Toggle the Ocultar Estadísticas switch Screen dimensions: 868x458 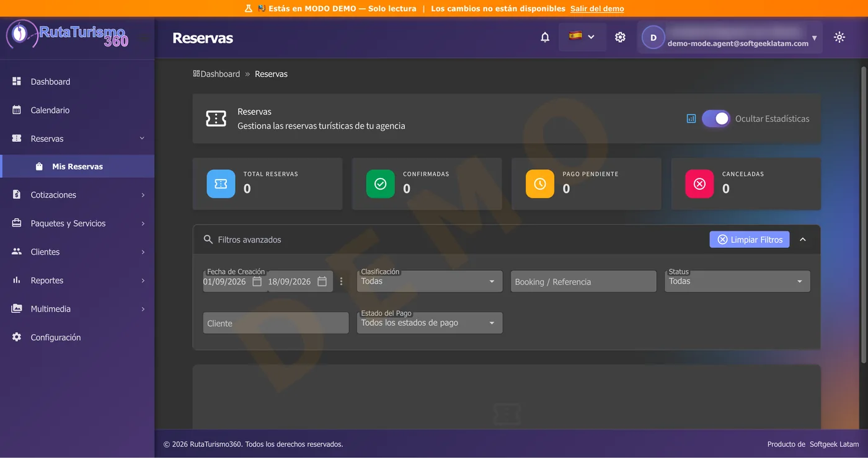[716, 118]
